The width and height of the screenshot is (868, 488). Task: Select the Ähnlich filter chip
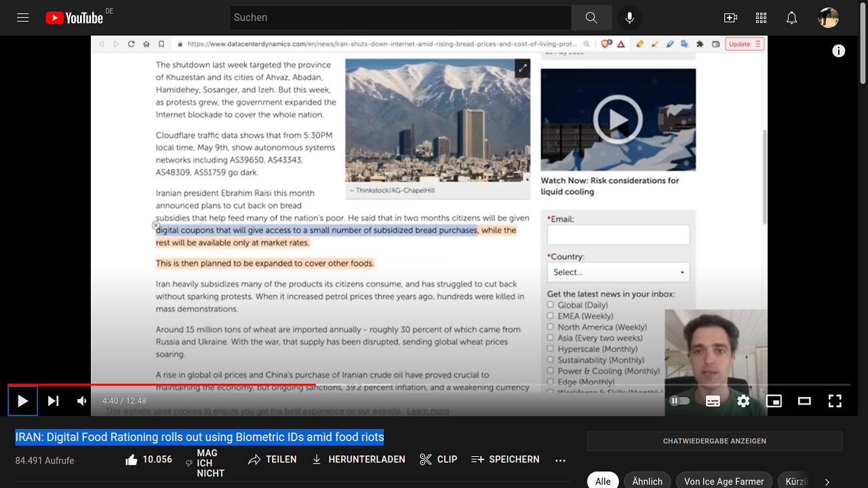[647, 481]
